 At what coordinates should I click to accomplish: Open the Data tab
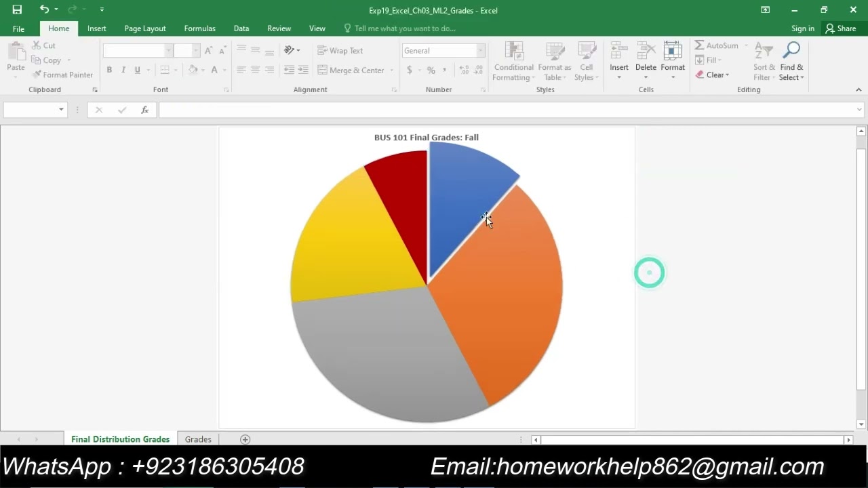click(x=241, y=28)
